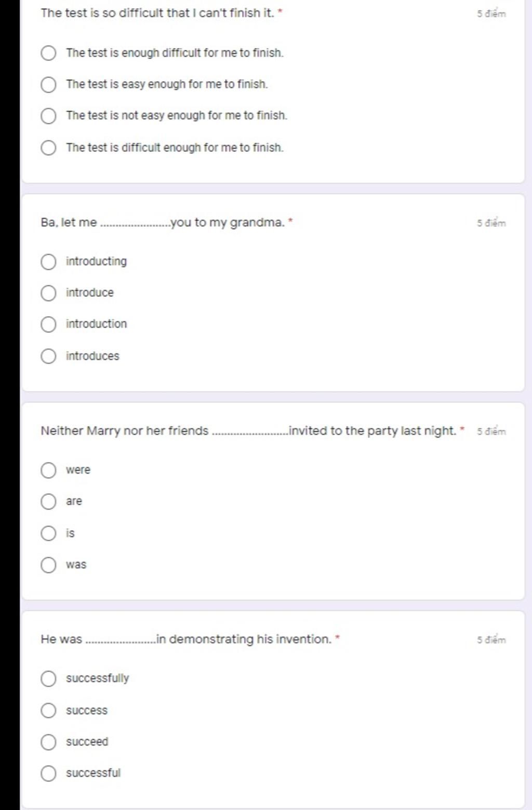Choose "The test is easy enough for me to finish"
Image resolution: width=532 pixels, height=810 pixels.
tap(48, 84)
